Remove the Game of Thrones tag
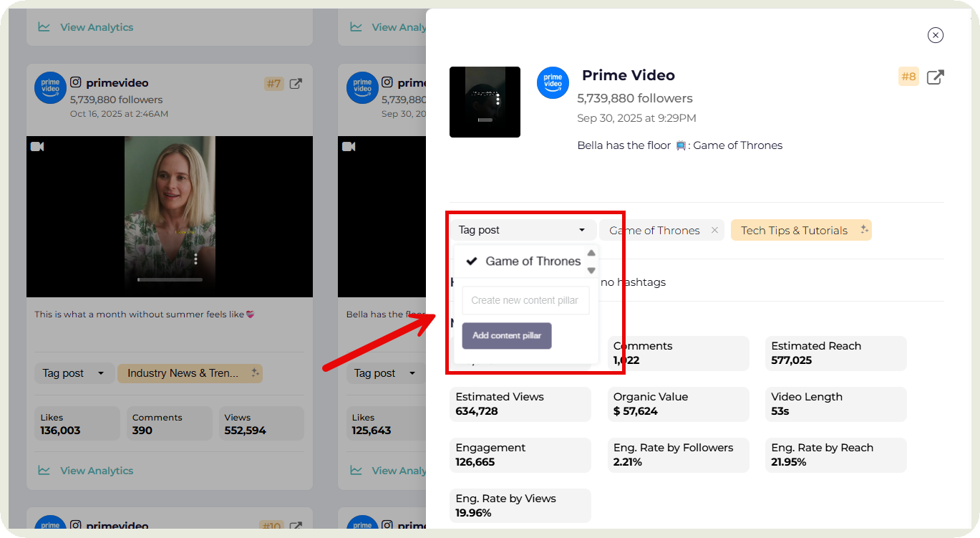Screen dimensions: 980x538 click(x=714, y=231)
